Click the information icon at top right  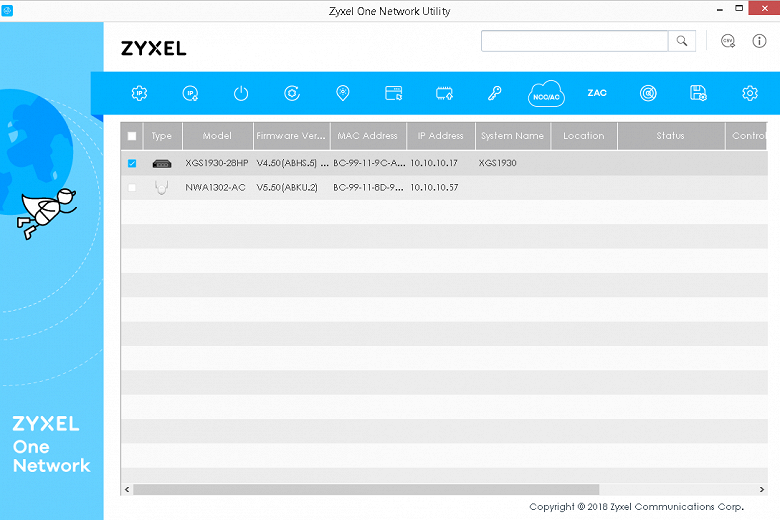pos(759,41)
